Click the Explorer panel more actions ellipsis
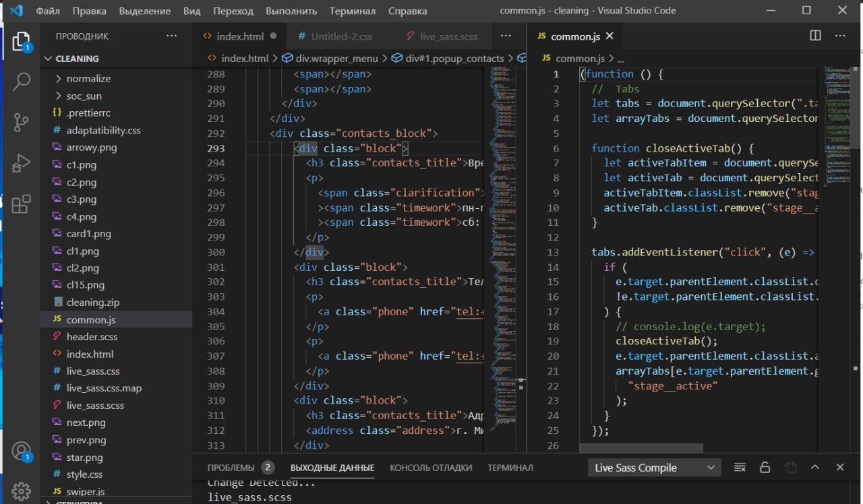This screenshot has height=504, width=863. (x=171, y=36)
